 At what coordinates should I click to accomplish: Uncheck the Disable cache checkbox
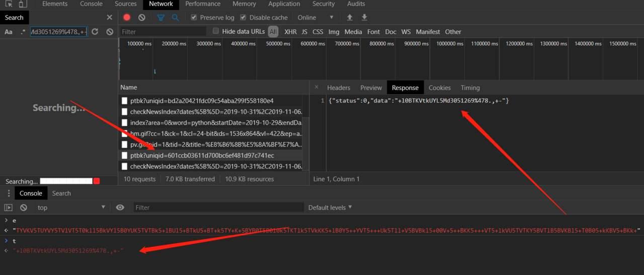[244, 17]
